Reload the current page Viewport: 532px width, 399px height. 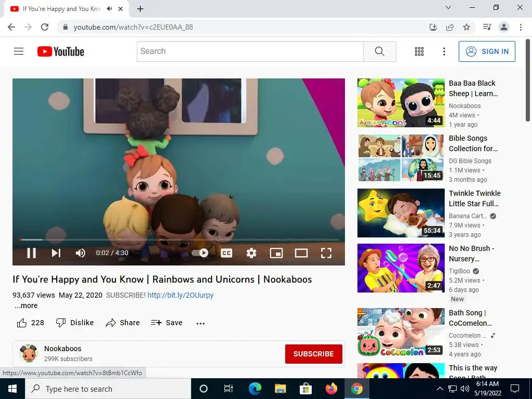point(45,27)
